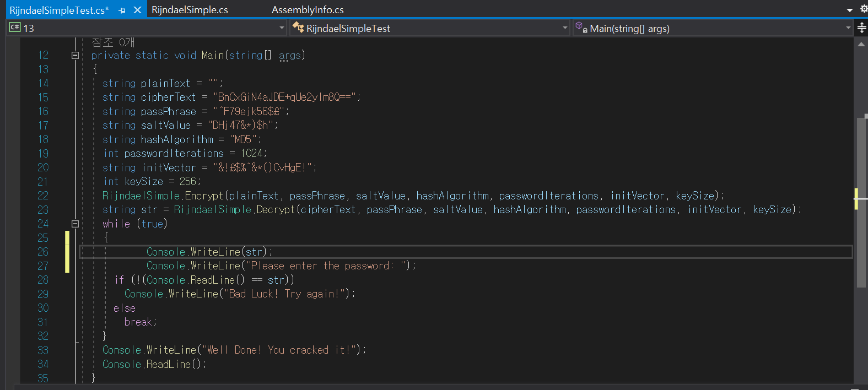Click the 'while' keyword on line 24
The image size is (868, 390).
[116, 224]
